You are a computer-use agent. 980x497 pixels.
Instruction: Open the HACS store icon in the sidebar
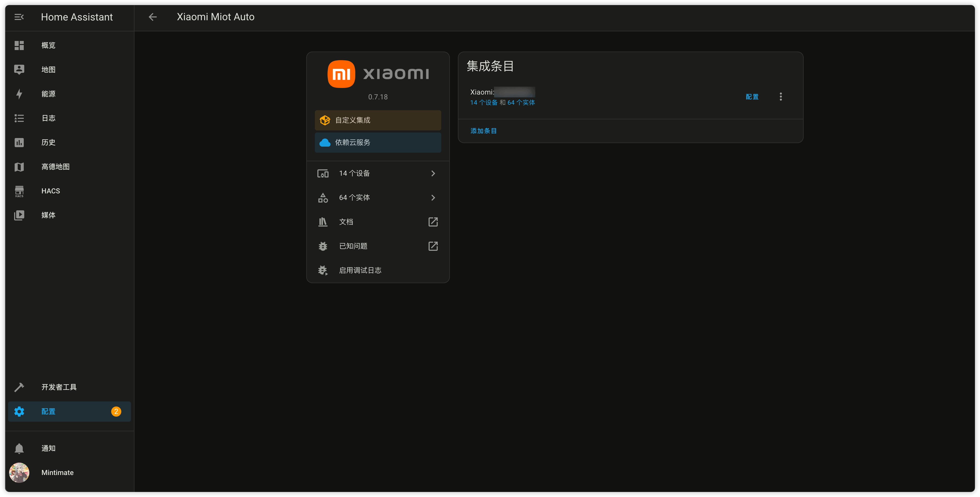19,191
